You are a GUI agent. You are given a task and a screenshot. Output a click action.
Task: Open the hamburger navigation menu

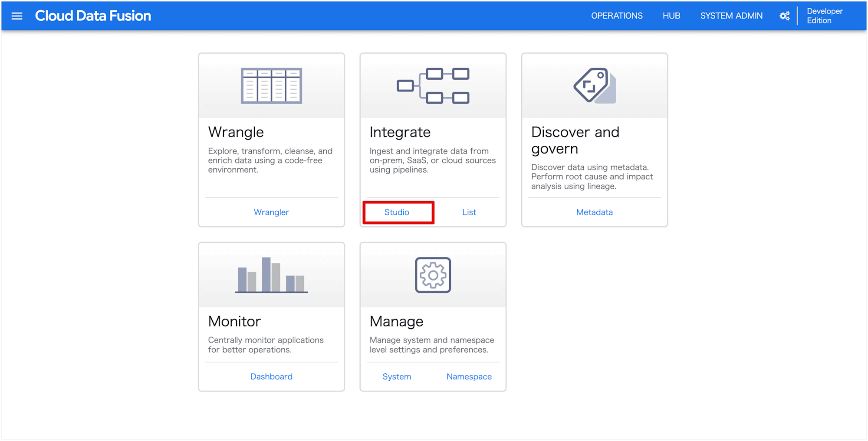click(17, 16)
